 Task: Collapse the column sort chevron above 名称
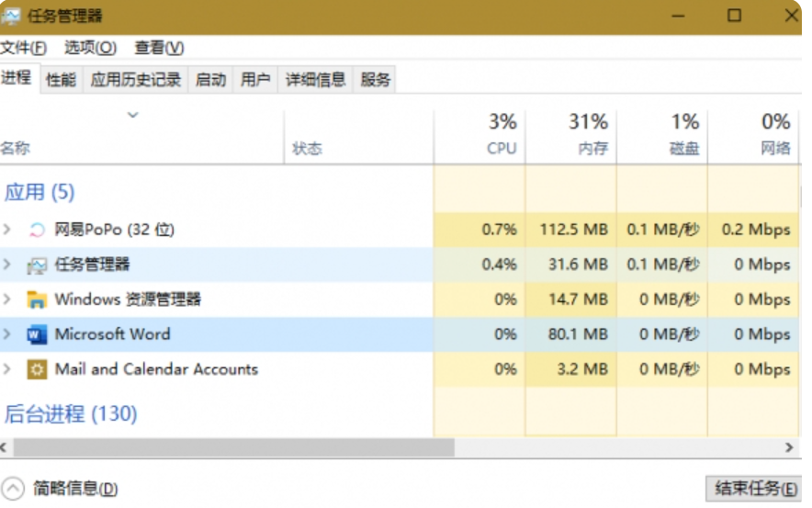pos(132,115)
